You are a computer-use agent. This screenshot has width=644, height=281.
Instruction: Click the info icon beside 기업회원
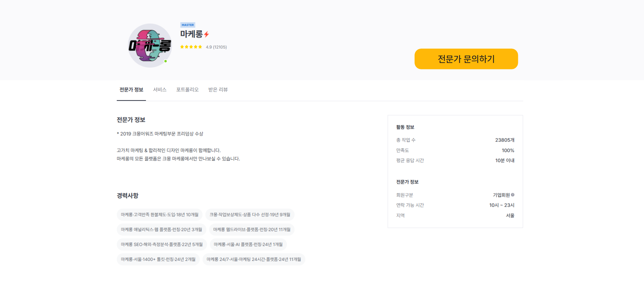click(x=513, y=195)
